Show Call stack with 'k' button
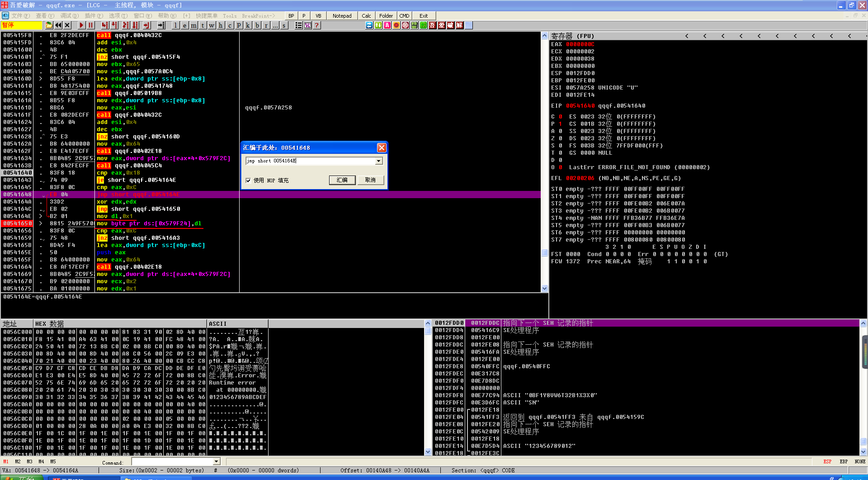The width and height of the screenshot is (868, 480). pyautogui.click(x=248, y=25)
